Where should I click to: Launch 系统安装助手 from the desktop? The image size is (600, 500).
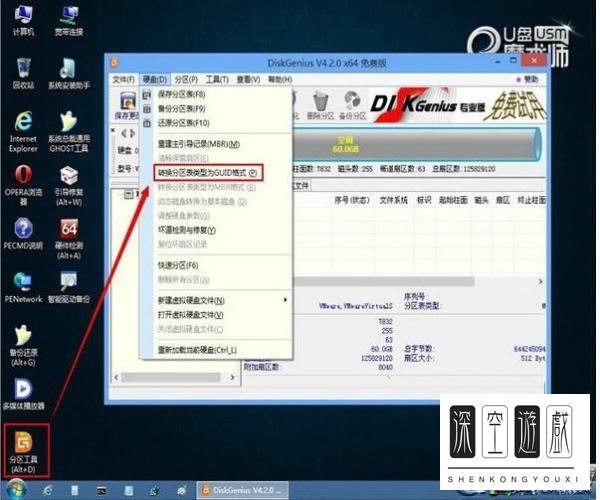click(68, 73)
